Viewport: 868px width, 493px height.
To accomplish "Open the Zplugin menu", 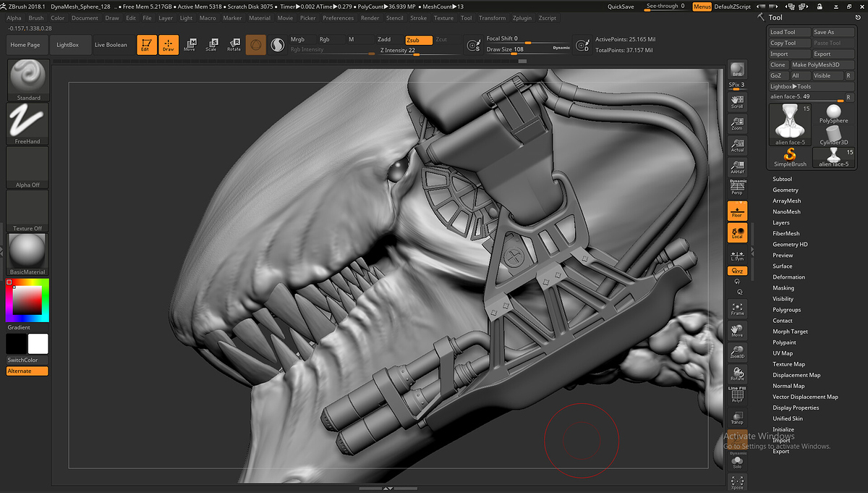I will pyautogui.click(x=521, y=18).
